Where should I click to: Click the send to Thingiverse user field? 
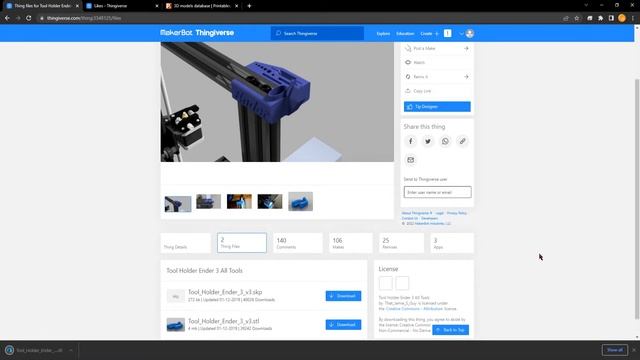coord(438,192)
